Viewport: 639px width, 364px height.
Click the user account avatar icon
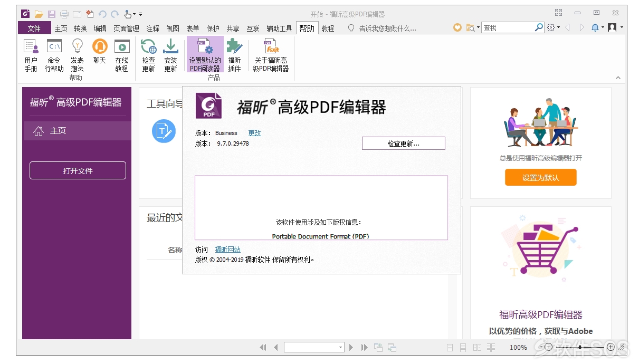pyautogui.click(x=612, y=27)
